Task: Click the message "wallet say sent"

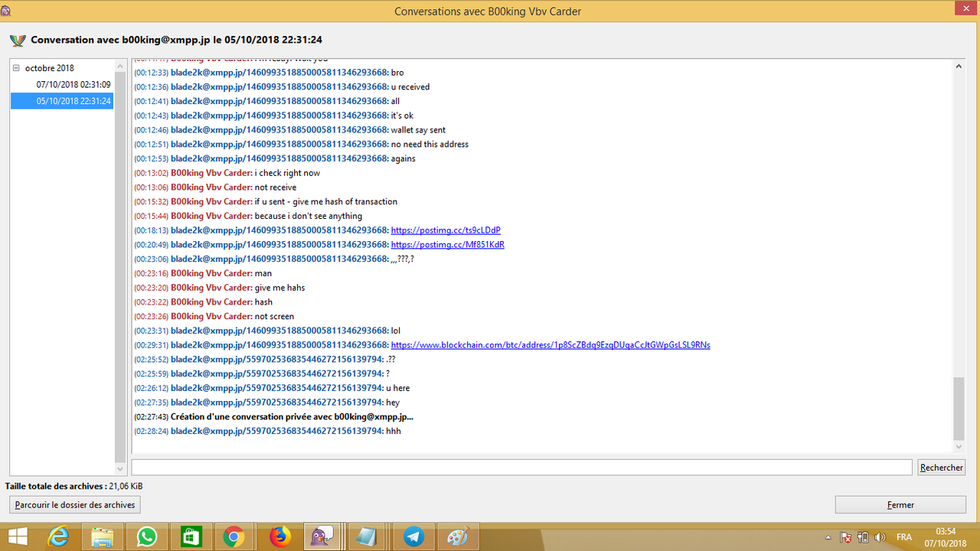Action: click(x=418, y=130)
